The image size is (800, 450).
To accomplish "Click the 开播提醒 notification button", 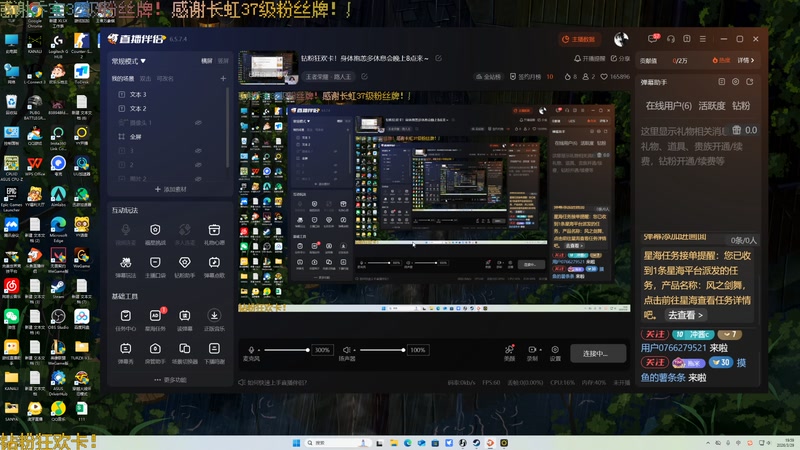I will 589,59.
